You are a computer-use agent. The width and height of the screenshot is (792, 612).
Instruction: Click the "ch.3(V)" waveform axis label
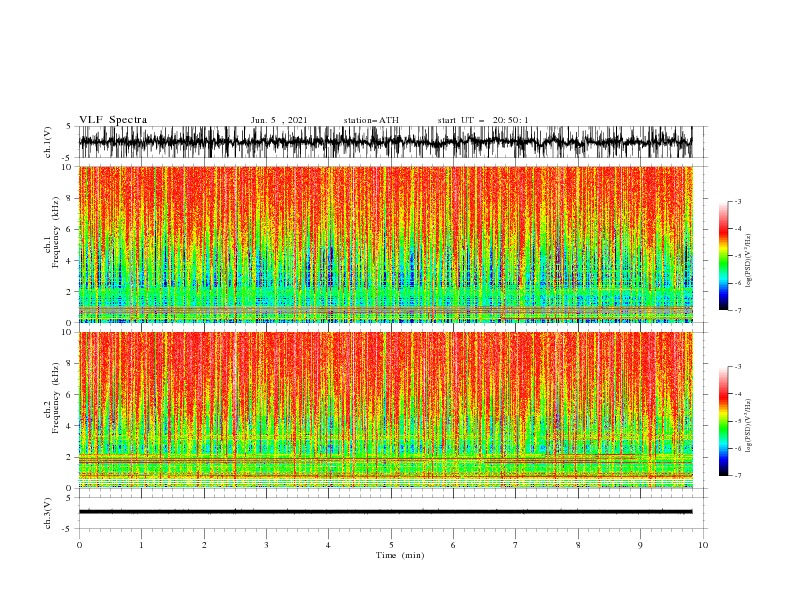[x=48, y=513]
